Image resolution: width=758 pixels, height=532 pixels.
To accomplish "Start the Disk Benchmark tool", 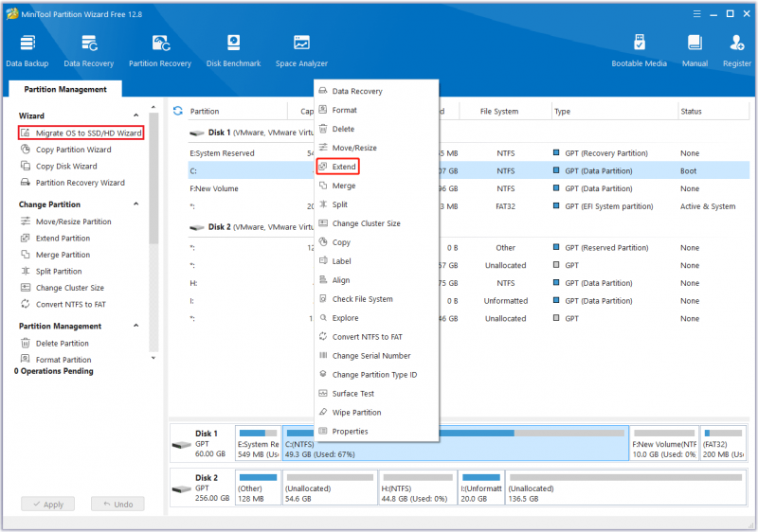I will coord(233,51).
